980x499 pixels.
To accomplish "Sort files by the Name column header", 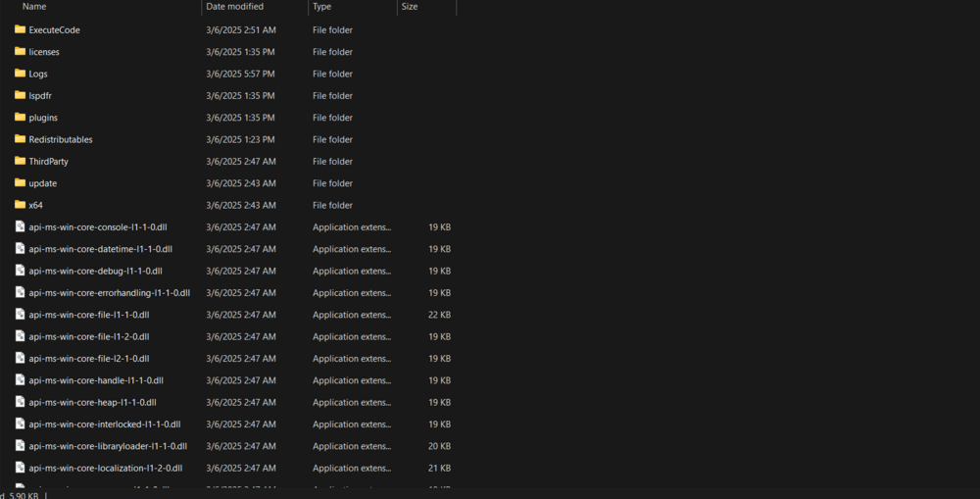I will click(x=34, y=6).
